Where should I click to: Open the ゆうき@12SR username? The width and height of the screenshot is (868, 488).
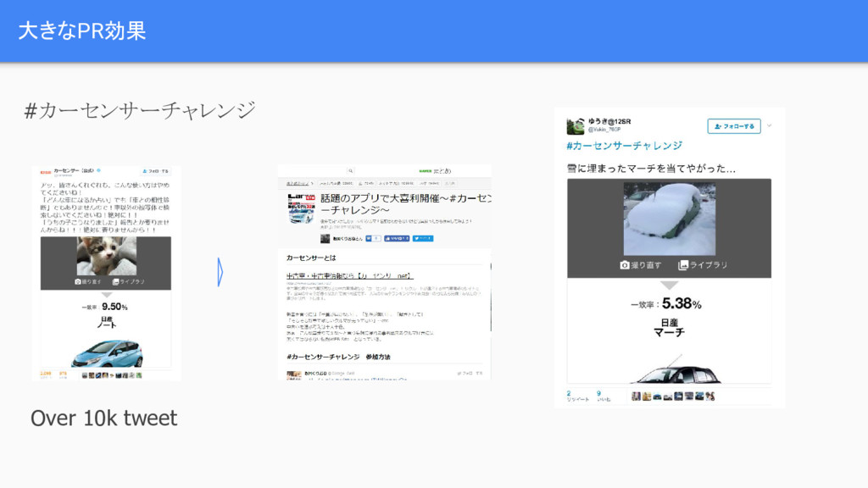coord(609,121)
